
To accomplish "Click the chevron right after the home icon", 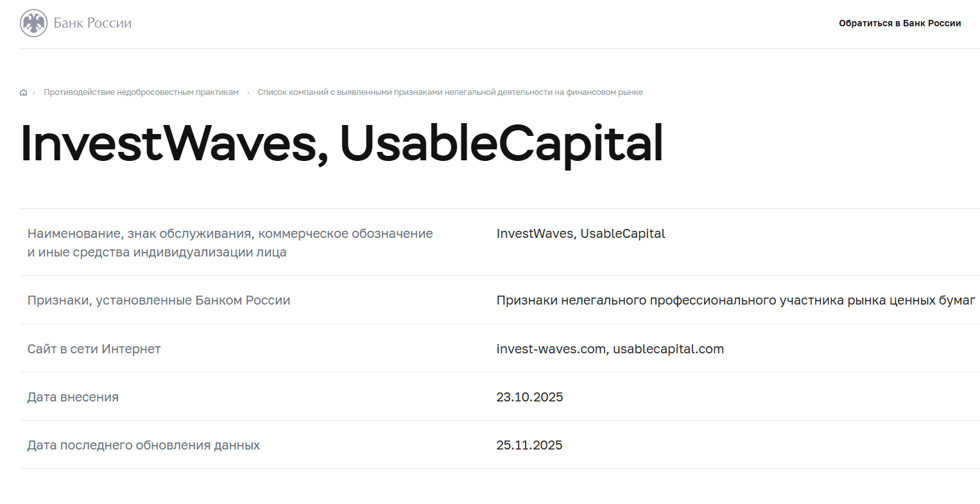I will (34, 92).
